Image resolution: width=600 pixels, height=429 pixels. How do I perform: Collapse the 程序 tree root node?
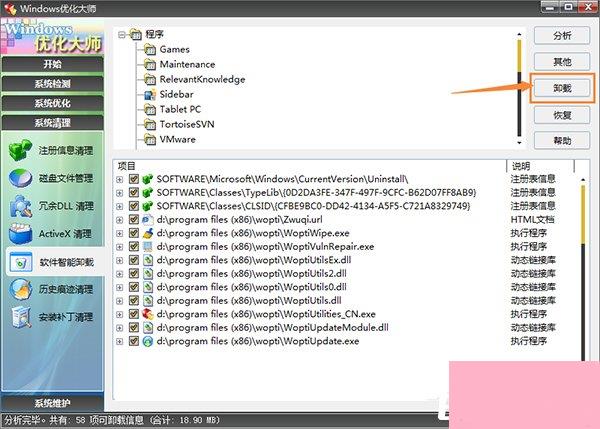coord(122,35)
